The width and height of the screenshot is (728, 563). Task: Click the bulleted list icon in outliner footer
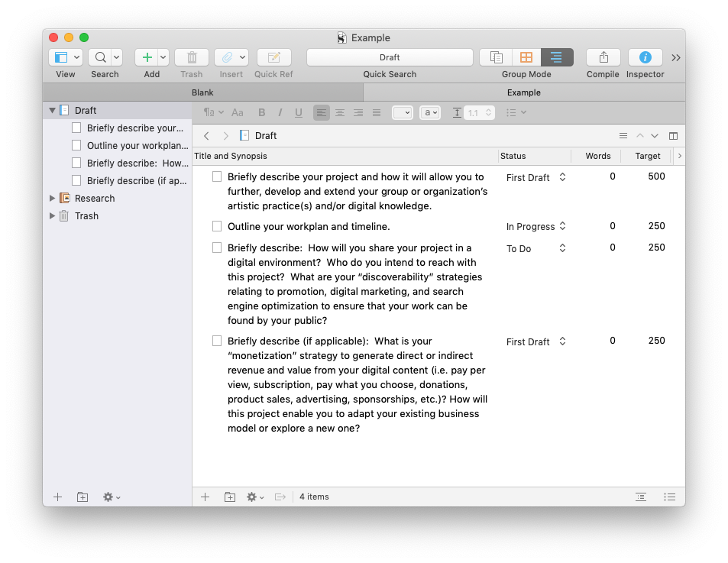[669, 497]
